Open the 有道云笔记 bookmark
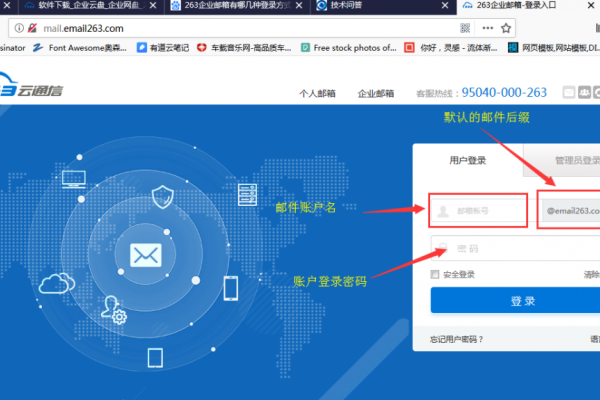The height and width of the screenshot is (400, 600). (x=160, y=47)
